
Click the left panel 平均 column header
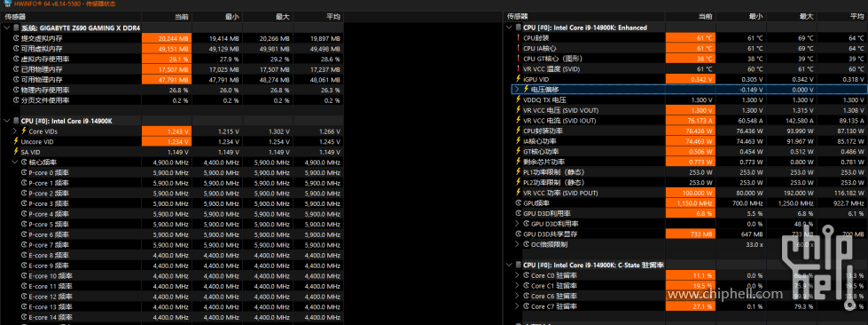(x=319, y=17)
